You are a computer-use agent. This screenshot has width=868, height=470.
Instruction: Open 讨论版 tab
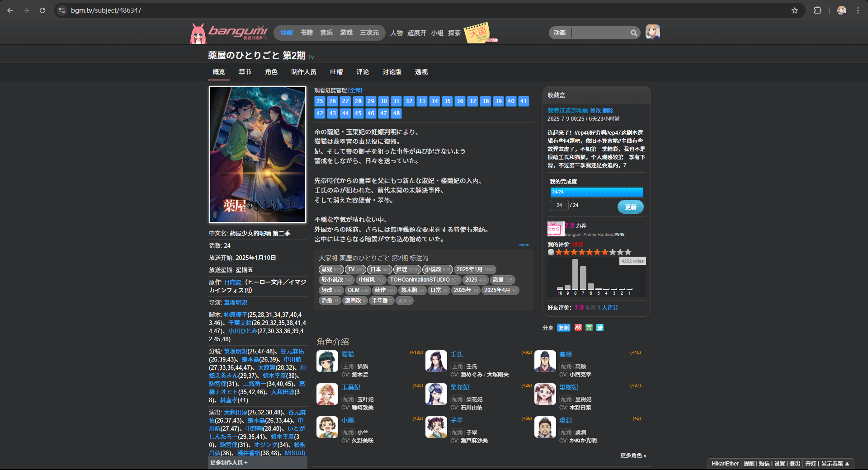coord(392,72)
